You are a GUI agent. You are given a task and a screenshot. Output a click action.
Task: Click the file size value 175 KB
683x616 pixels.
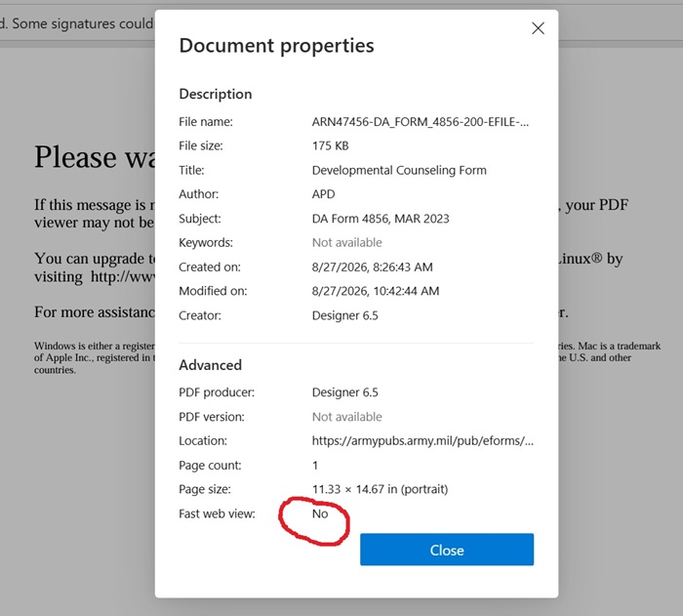[x=330, y=145]
